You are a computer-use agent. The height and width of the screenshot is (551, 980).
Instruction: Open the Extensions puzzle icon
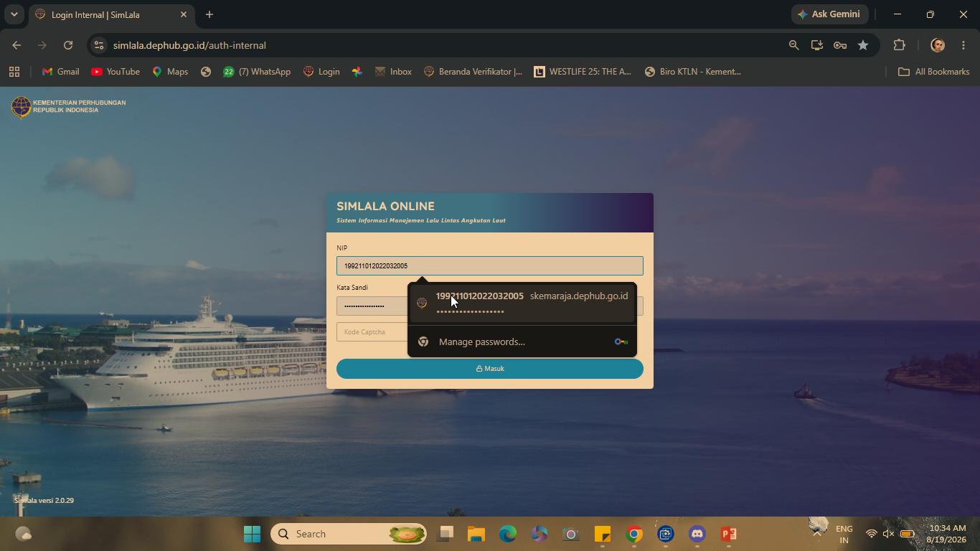899,45
